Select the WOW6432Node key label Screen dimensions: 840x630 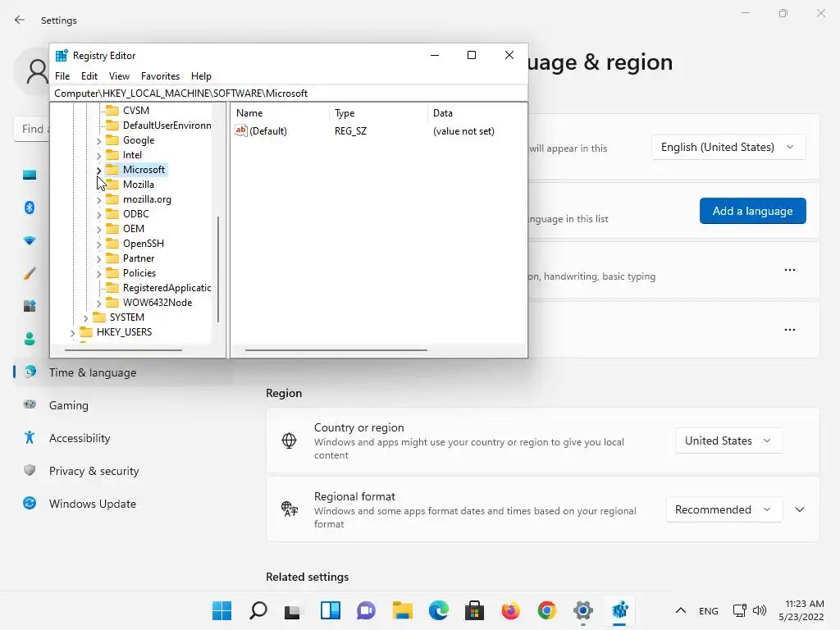pos(157,302)
